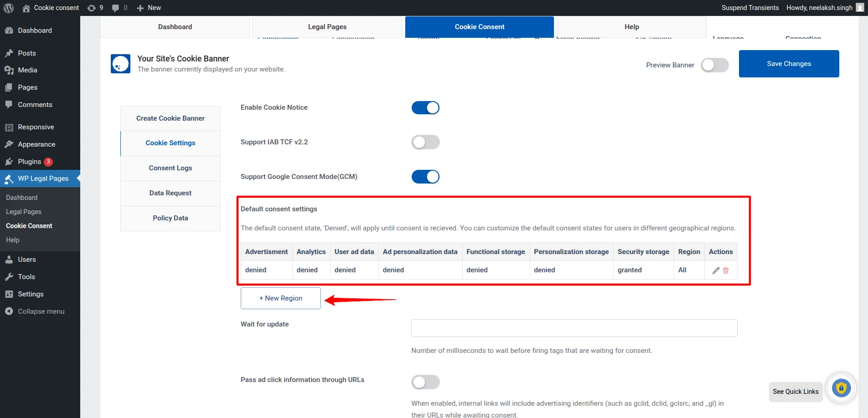Edit the All region consent row
This screenshot has height=418, width=868.
pyautogui.click(x=716, y=270)
